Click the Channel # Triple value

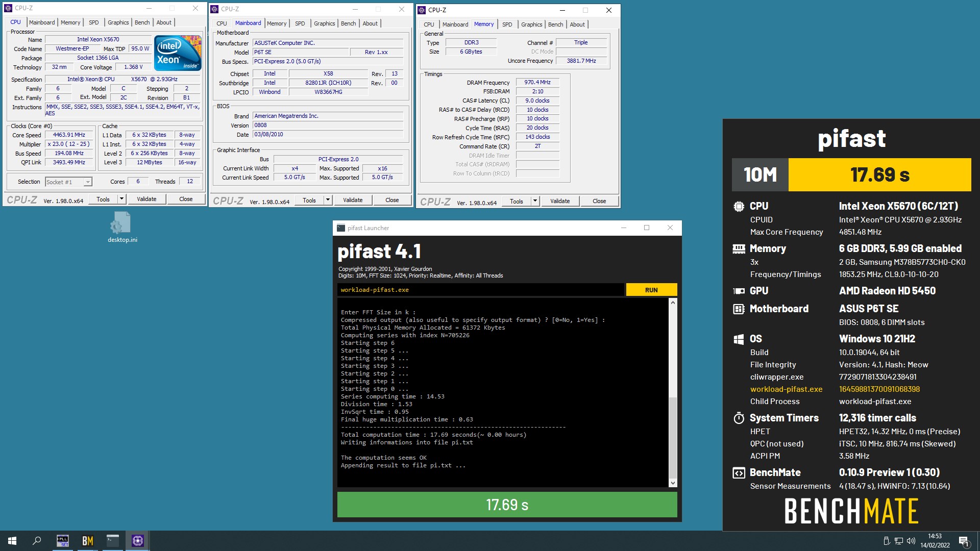pos(581,43)
